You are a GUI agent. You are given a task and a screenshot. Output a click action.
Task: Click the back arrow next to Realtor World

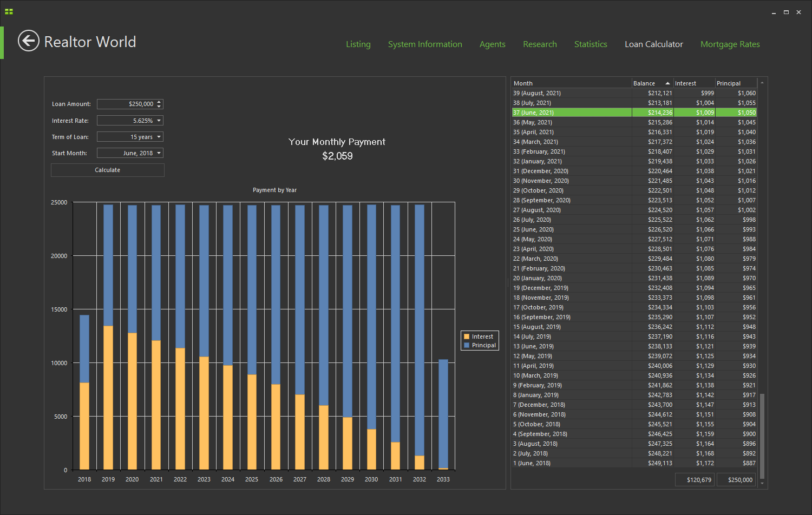pos(29,41)
